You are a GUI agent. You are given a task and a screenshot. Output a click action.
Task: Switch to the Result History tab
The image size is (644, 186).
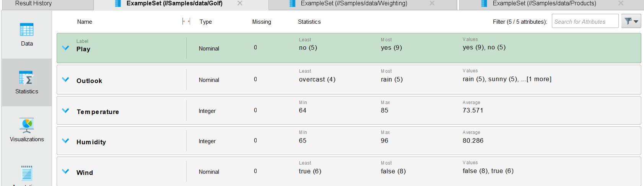[x=33, y=3]
